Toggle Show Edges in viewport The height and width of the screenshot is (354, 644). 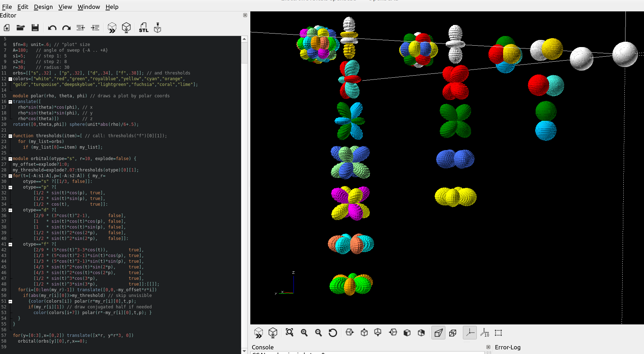pos(499,333)
